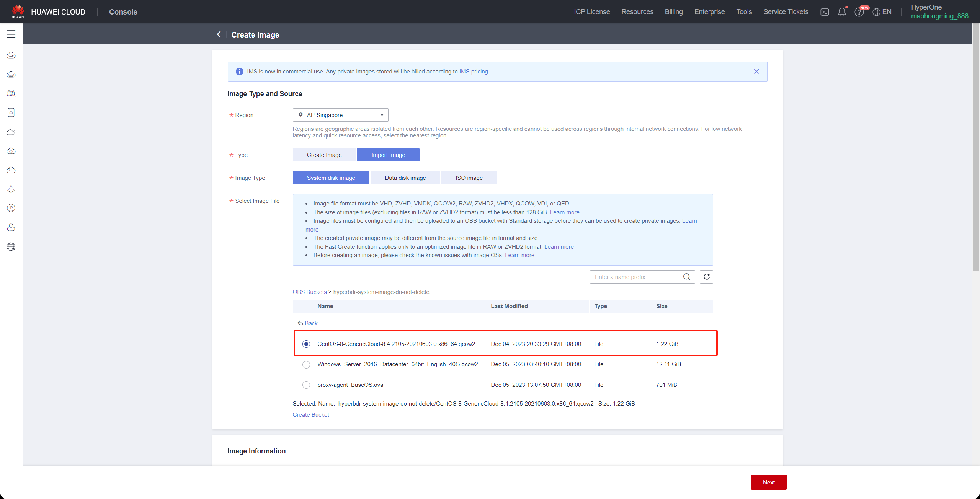This screenshot has height=499, width=980.
Task: Open the globe network sidebar icon
Action: pos(11,247)
